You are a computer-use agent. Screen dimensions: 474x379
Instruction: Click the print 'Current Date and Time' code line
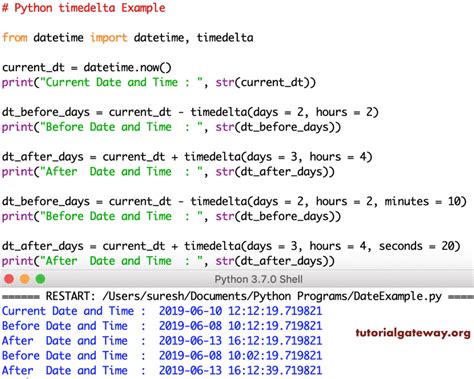pyautogui.click(x=159, y=82)
